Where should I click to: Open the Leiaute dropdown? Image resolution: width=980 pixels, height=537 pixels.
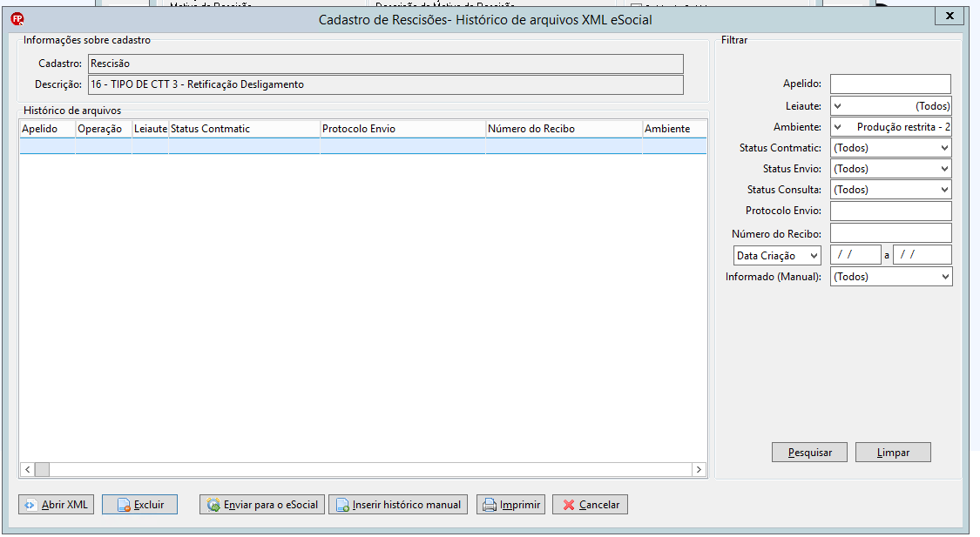tap(891, 106)
